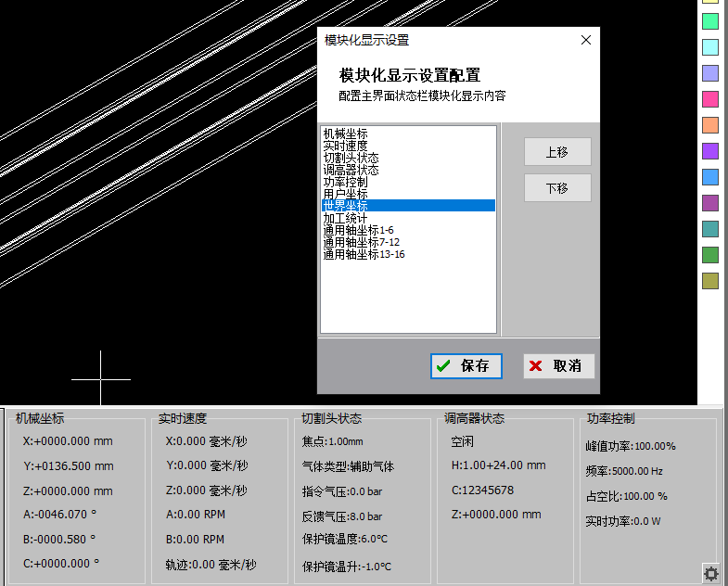Image resolution: width=728 pixels, height=586 pixels.
Task: Close the 模块化显示设置 dialog
Action: 586,41
